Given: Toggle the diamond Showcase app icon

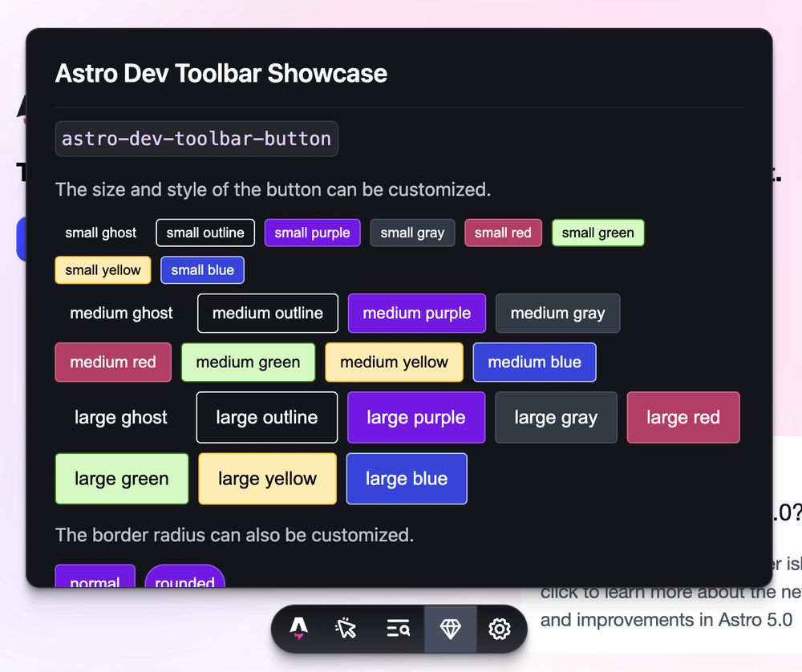Looking at the screenshot, I should pos(451,629).
